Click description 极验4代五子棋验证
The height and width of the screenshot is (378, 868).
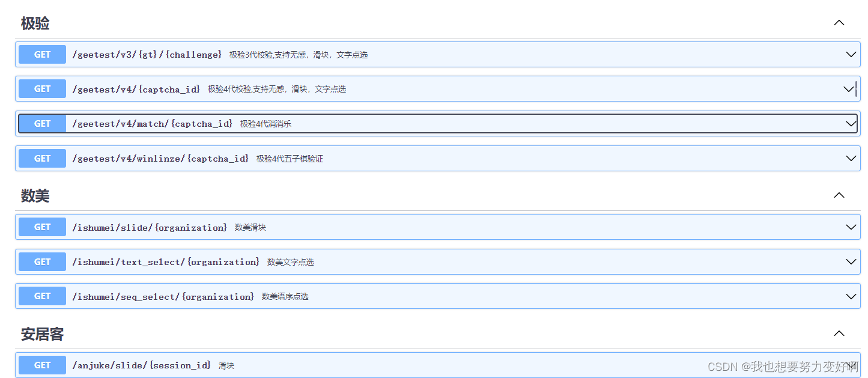tap(290, 159)
